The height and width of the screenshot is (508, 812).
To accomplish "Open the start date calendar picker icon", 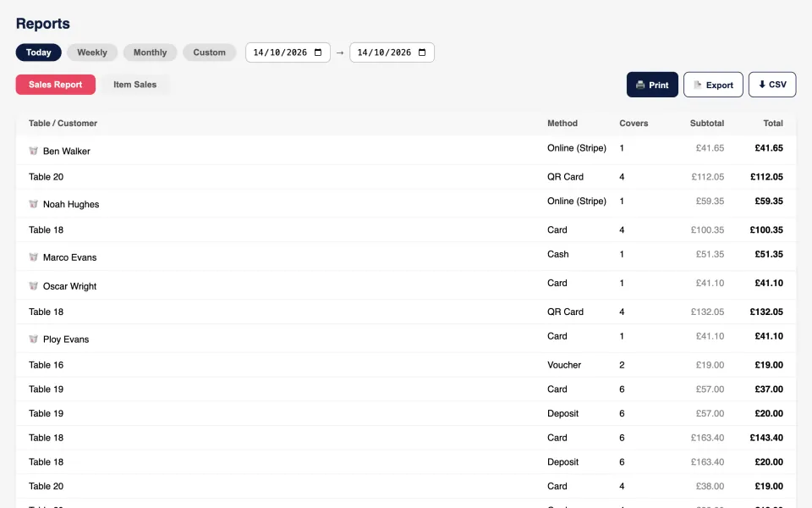I will coord(318,52).
